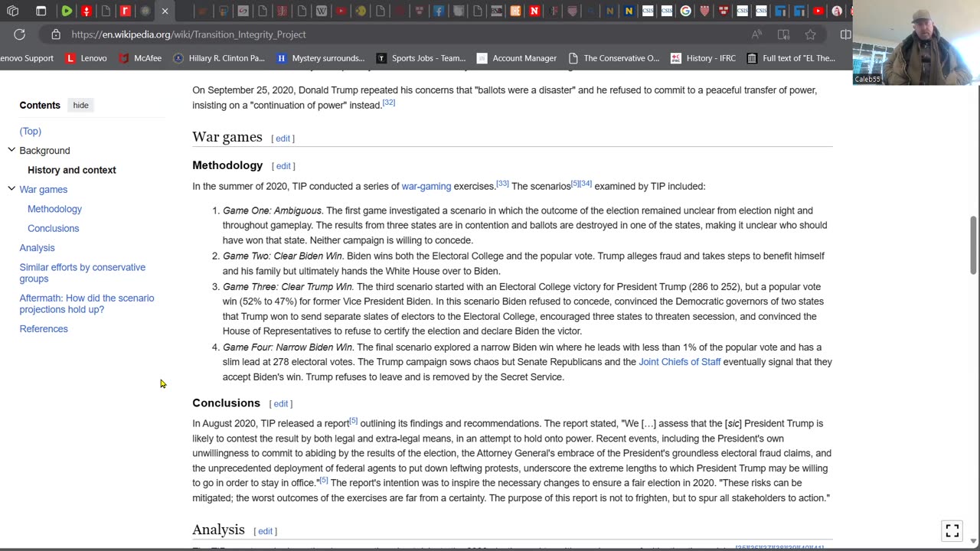Click the webcam overlay thumbnail

(916, 43)
